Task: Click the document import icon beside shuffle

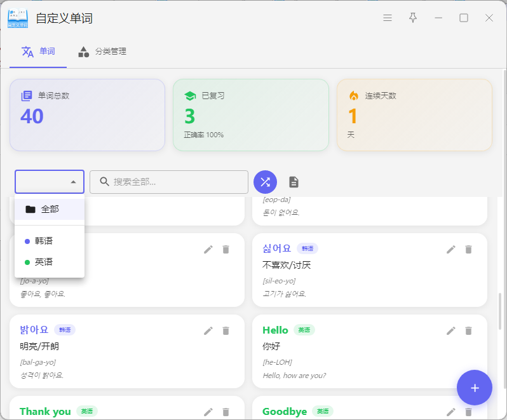Action: [294, 182]
